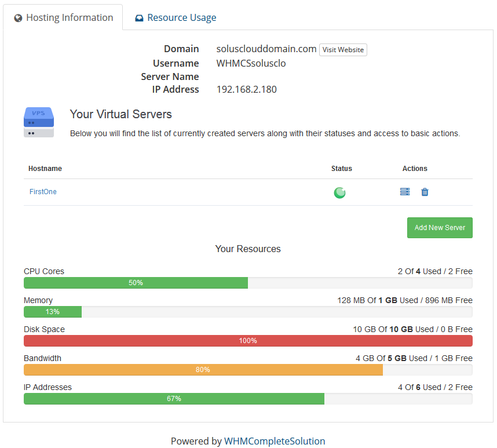Click the Memory resource label

tap(38, 300)
